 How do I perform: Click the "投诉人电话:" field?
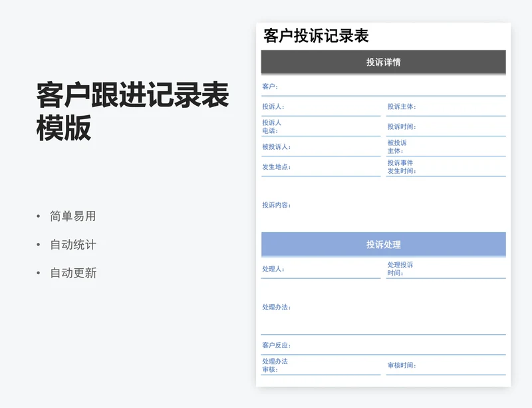pyautogui.click(x=321, y=126)
